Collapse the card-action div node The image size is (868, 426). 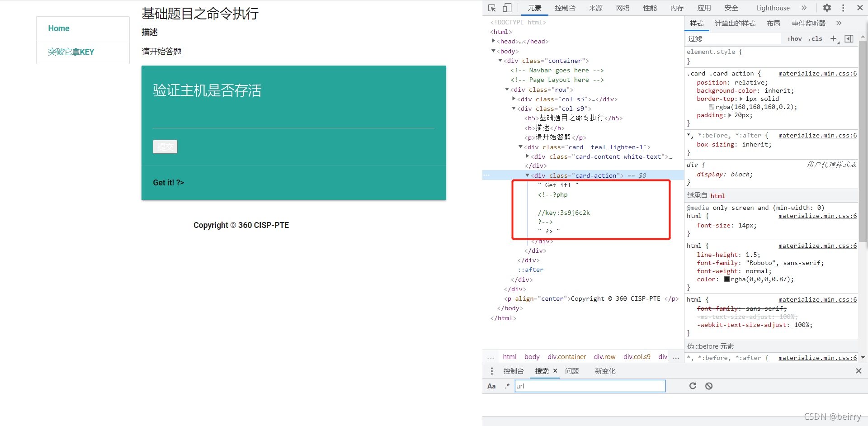tap(528, 175)
